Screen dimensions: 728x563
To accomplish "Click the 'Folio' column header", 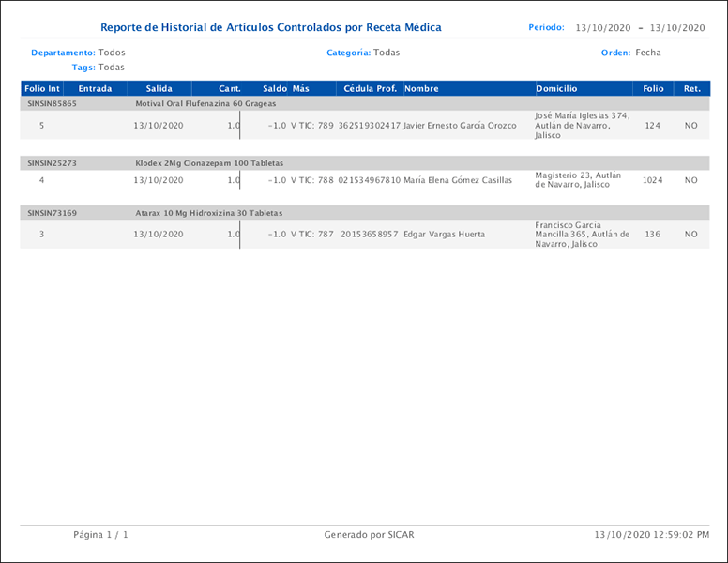I will pyautogui.click(x=653, y=89).
